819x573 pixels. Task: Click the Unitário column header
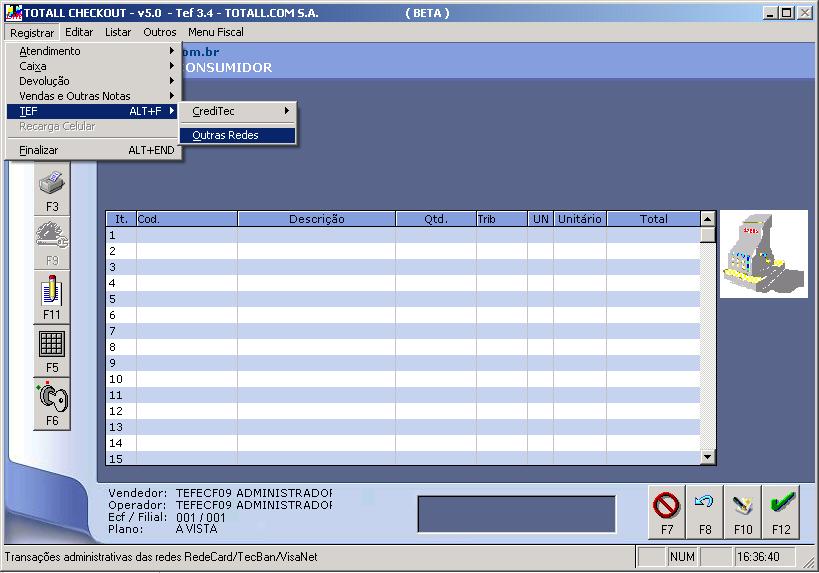[580, 219]
